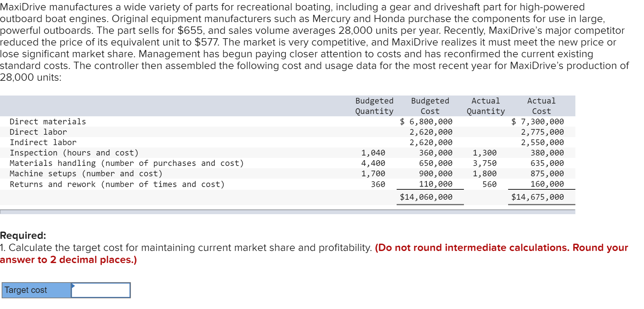Select the "Actual Cost" column header

[541, 106]
